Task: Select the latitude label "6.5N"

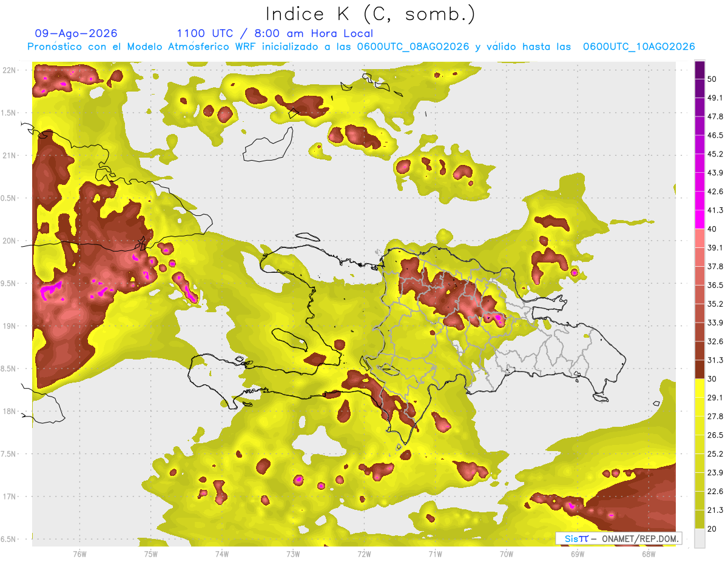Action: click(7, 540)
